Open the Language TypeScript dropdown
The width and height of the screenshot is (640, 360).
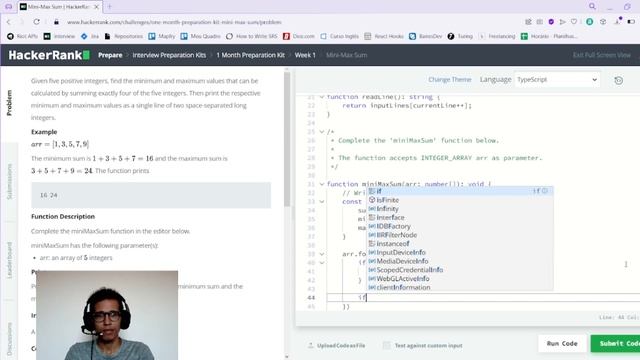point(557,80)
